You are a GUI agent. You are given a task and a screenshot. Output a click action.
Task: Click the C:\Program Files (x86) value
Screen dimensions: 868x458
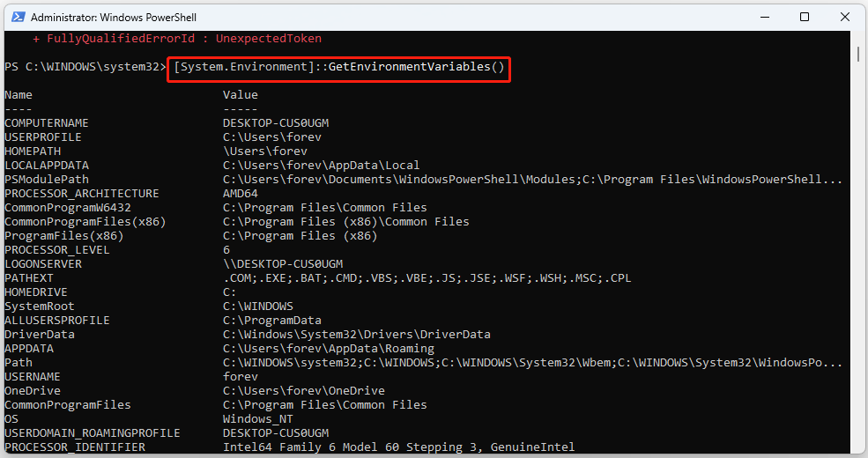pyautogui.click(x=300, y=236)
